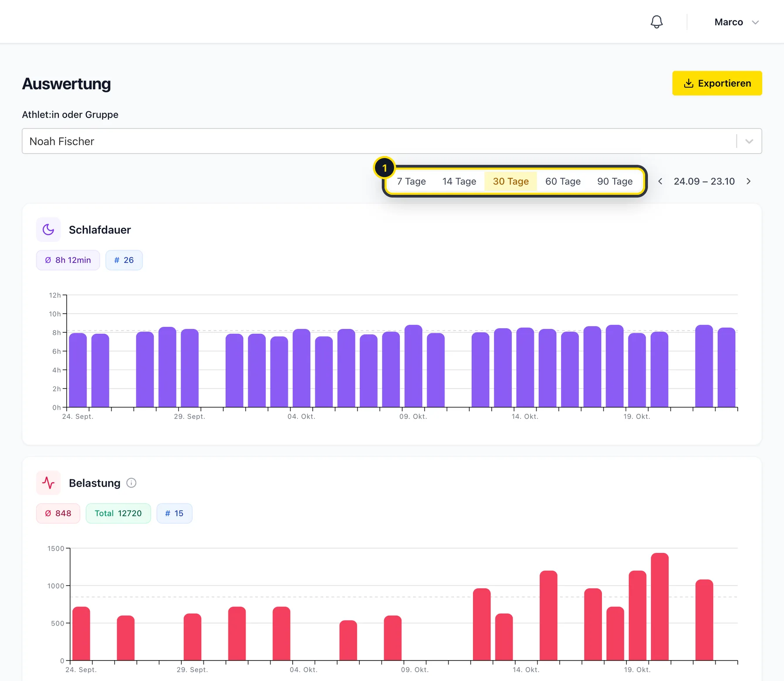
Task: Expand the athlete selector chevron
Action: coord(749,141)
